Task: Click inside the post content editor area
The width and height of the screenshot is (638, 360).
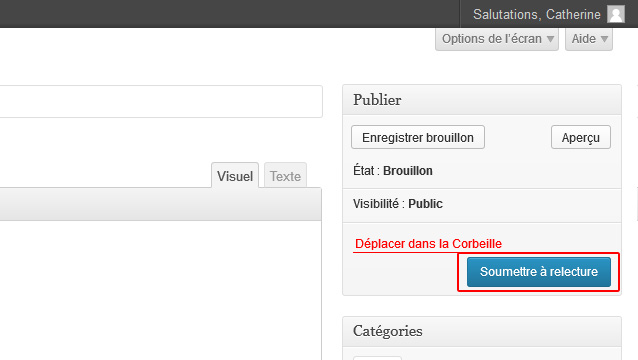Action: coord(160,290)
